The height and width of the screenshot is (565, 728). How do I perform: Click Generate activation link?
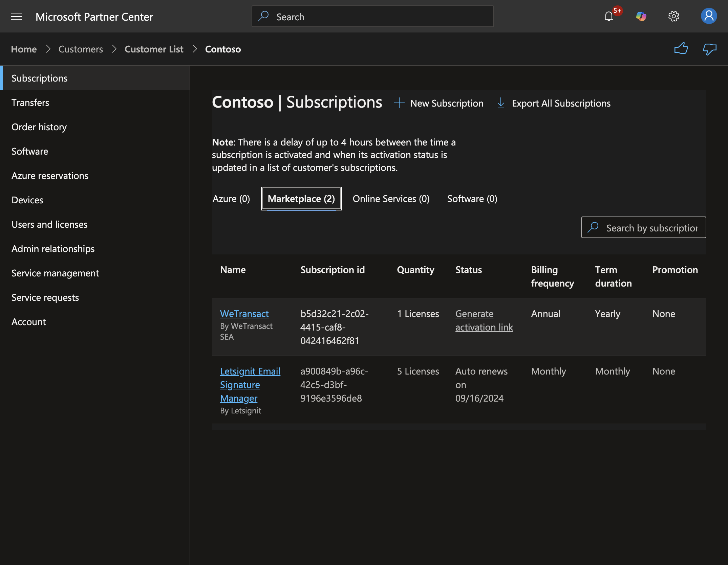(484, 320)
